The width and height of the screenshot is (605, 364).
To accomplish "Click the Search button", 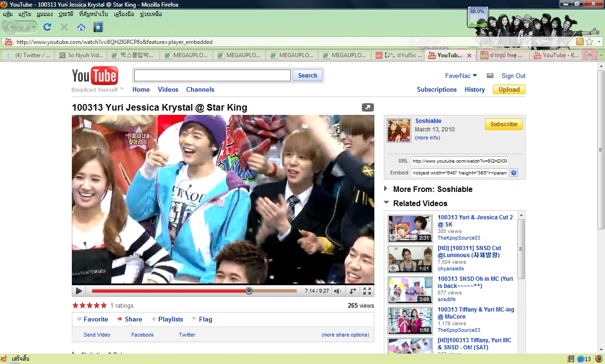I will tap(308, 76).
